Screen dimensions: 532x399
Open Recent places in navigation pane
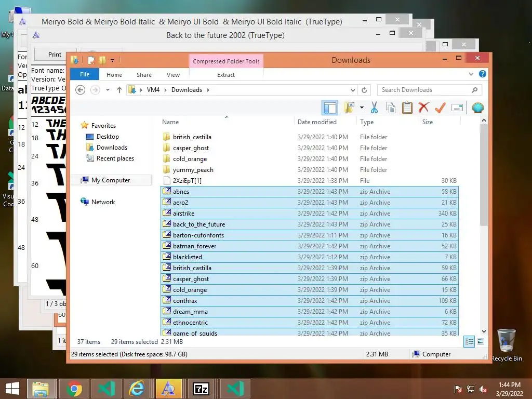coord(110,158)
